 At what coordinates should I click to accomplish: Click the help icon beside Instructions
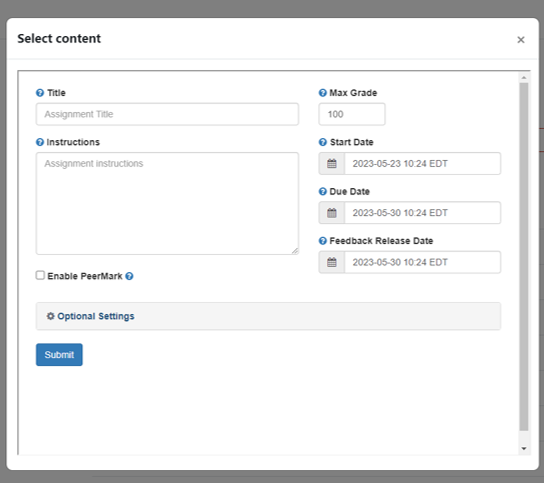point(40,142)
